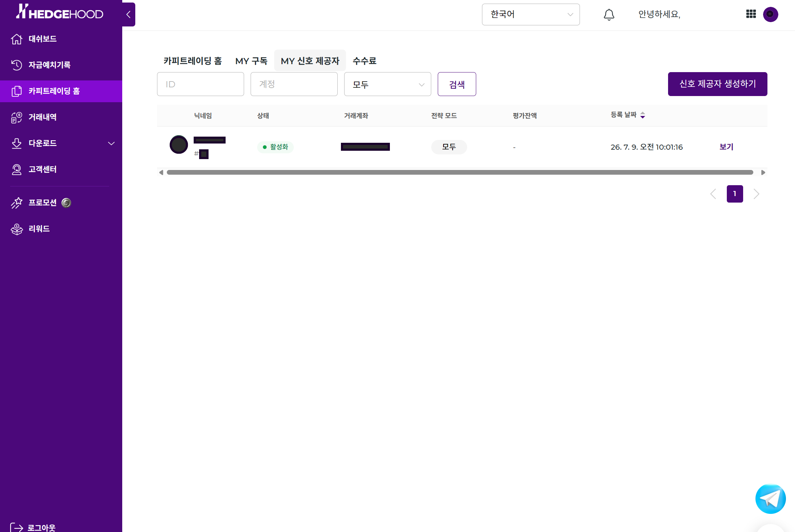
Task: Go to previous page arrow
Action: 713,194
